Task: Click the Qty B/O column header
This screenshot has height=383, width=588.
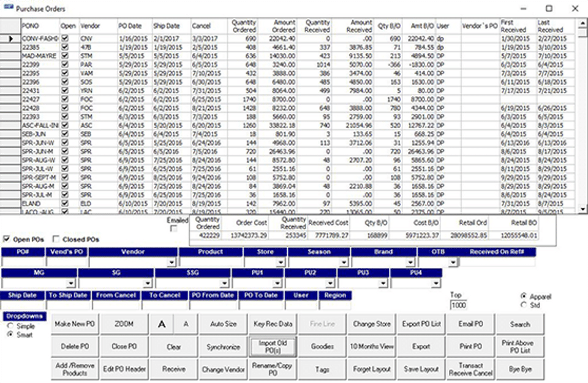Action: 389,26
